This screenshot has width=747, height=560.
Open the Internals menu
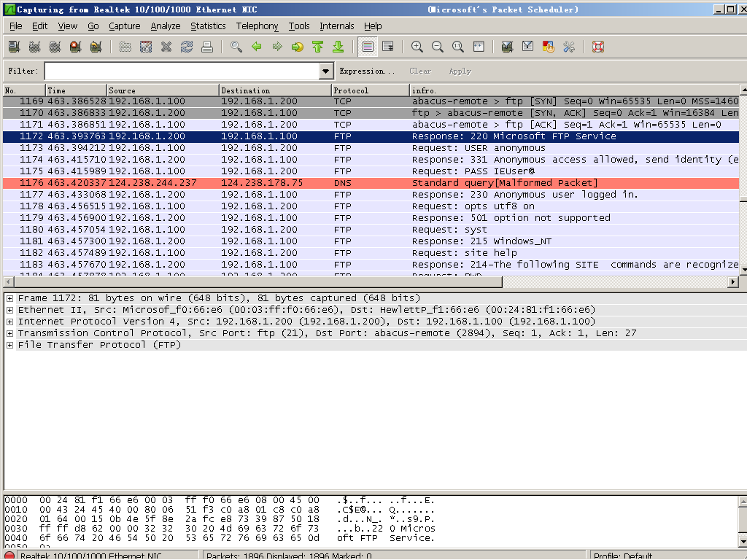[x=337, y=26]
